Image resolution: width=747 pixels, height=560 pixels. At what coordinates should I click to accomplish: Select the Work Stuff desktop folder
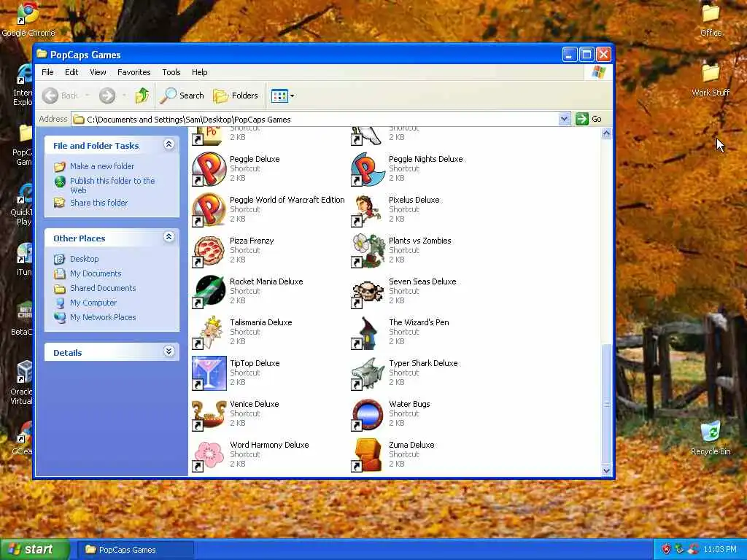click(711, 80)
